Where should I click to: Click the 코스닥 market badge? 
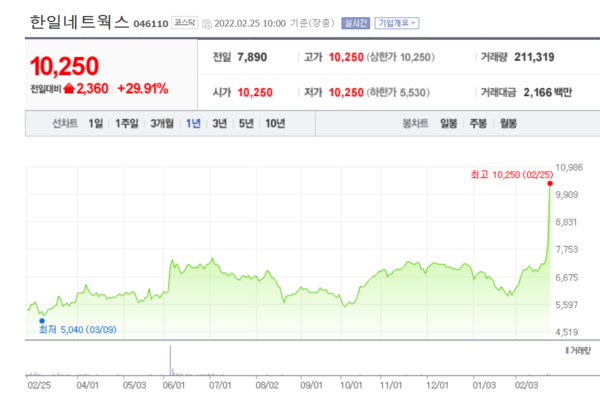184,23
